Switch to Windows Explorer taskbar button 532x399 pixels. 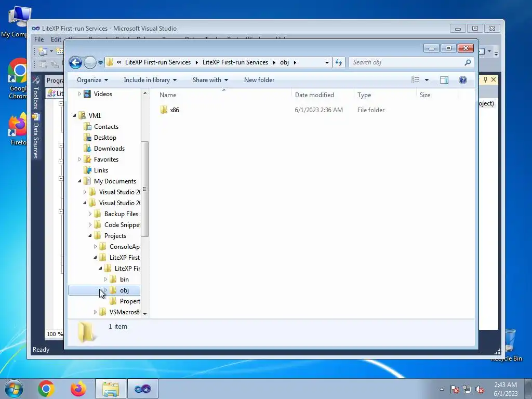click(x=111, y=389)
